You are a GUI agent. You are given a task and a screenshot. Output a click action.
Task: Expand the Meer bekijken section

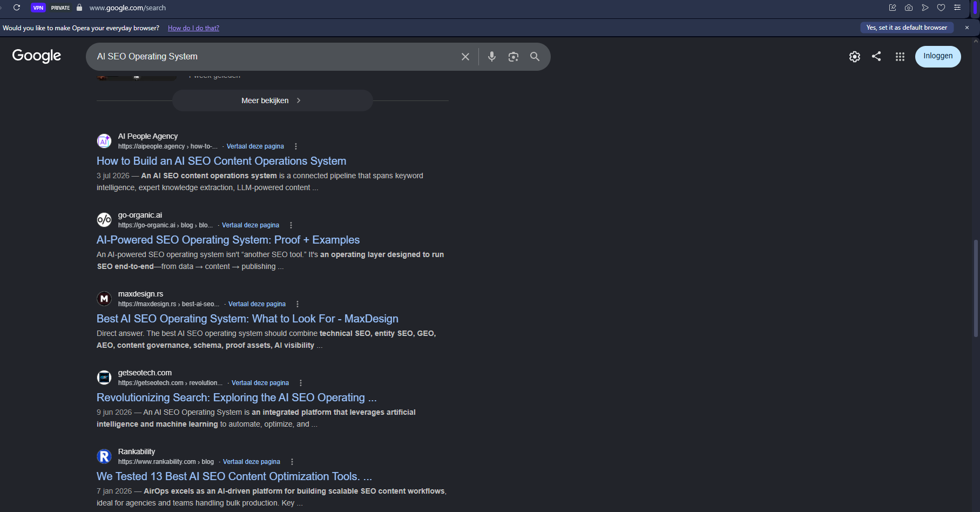(x=272, y=100)
